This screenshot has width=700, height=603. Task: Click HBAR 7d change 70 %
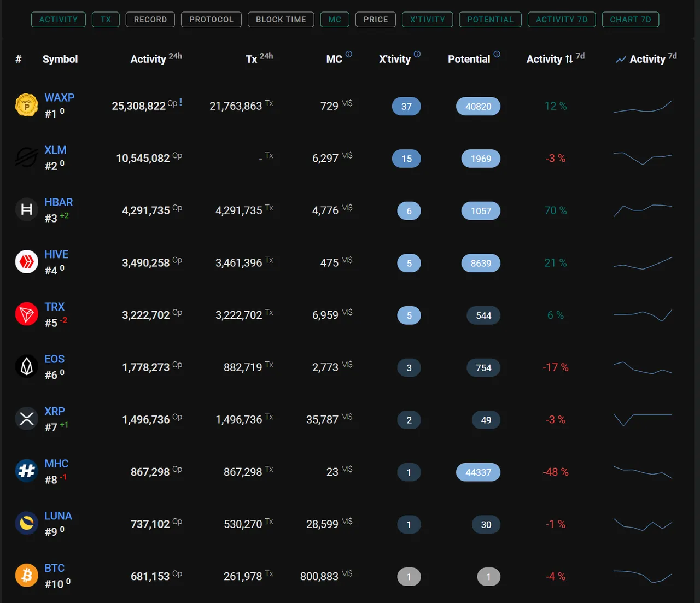click(556, 210)
